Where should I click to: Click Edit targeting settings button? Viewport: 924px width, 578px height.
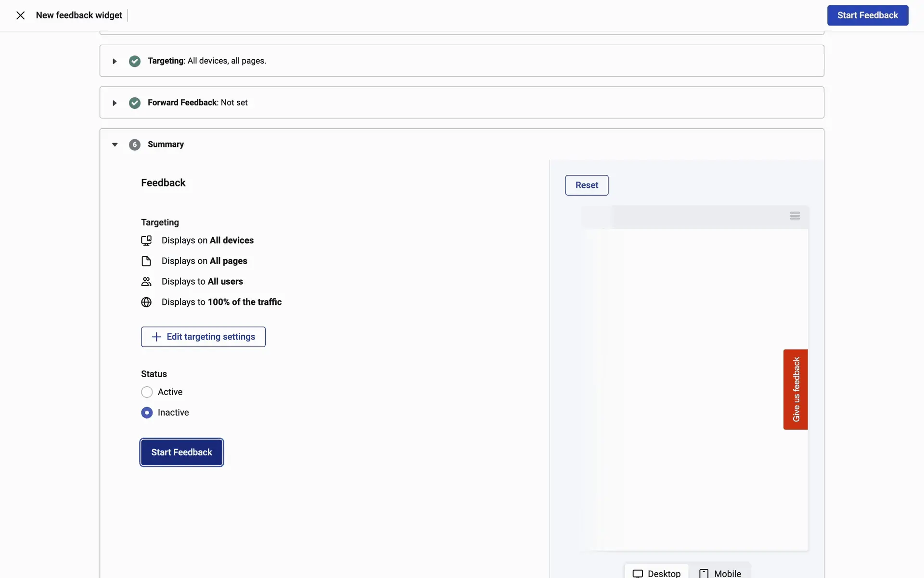pos(203,337)
